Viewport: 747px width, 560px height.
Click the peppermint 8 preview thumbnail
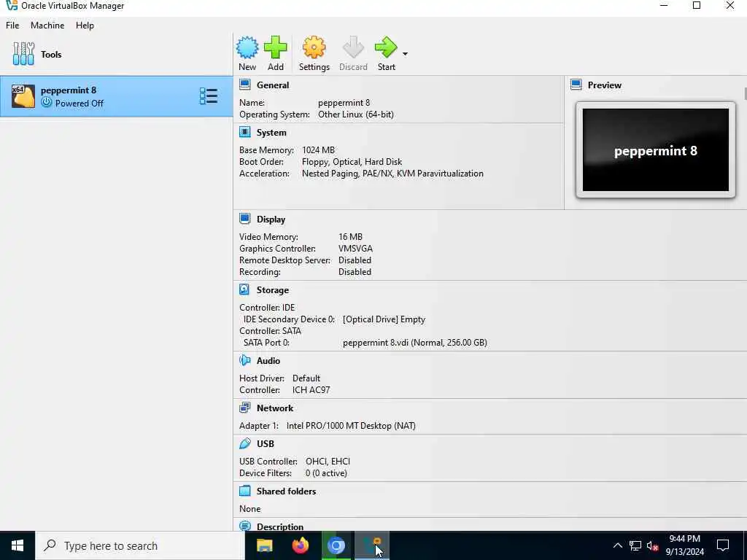(656, 150)
